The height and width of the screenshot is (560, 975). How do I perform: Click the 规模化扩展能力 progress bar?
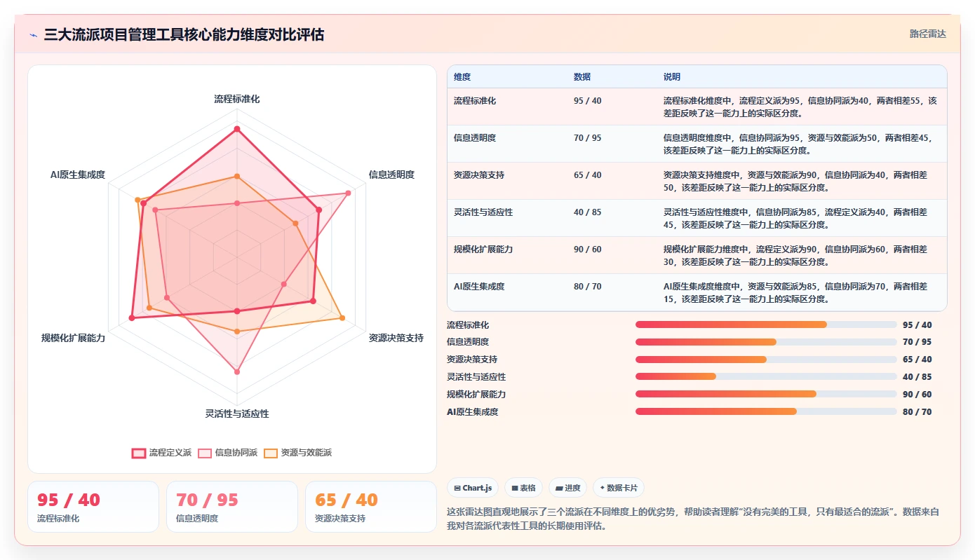coord(766,395)
